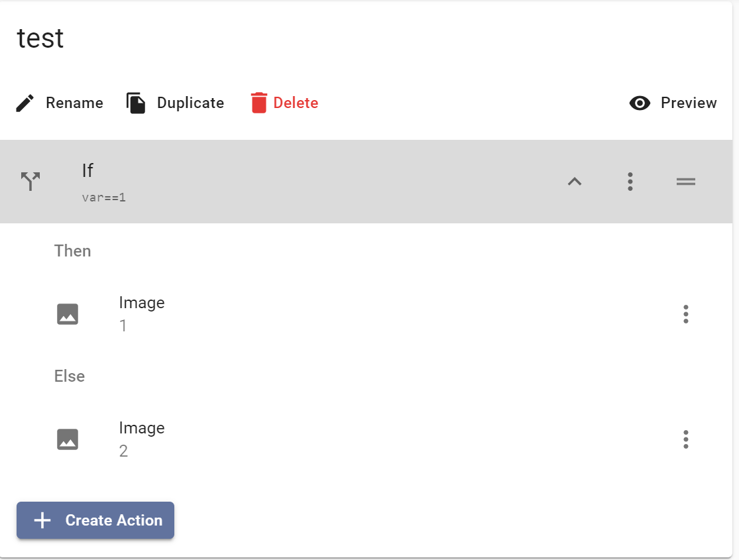Click the picture icon of Image 2
Screen dimensions: 739x560
pos(68,439)
